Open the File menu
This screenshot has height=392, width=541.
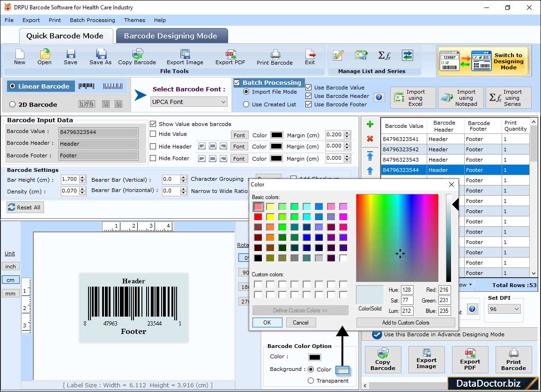pos(9,20)
